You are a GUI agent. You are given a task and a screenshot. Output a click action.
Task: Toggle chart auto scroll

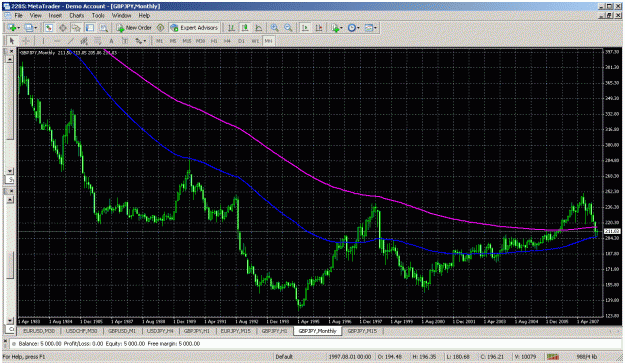[305, 27]
